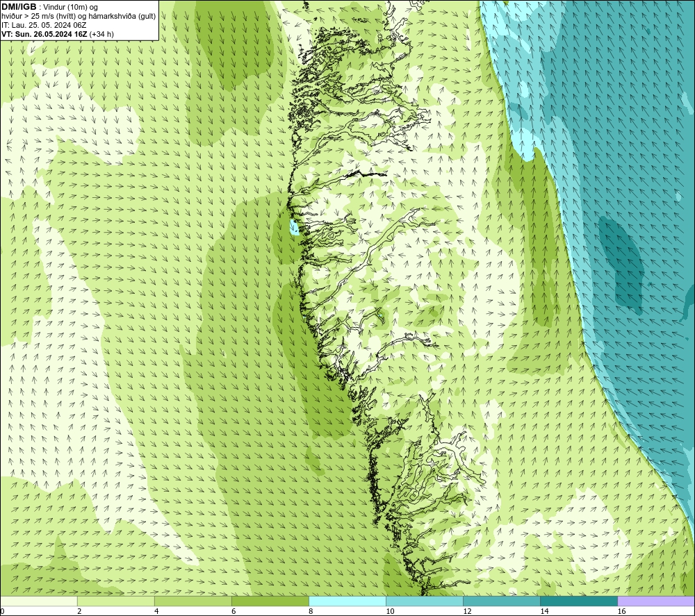Image resolution: width=695 pixels, height=616 pixels.
Task: Click the '(+34 h)' forecast offset text
Action: (x=101, y=34)
